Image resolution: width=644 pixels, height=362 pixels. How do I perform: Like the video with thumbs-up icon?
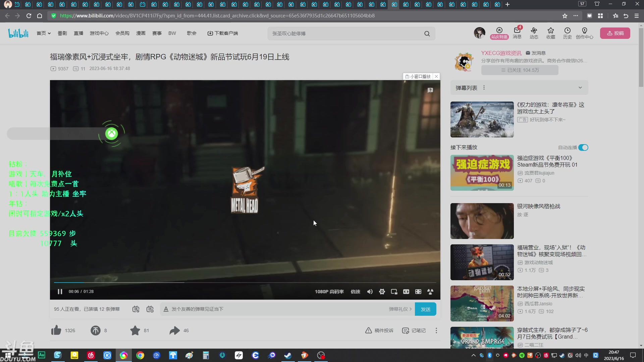click(56, 330)
